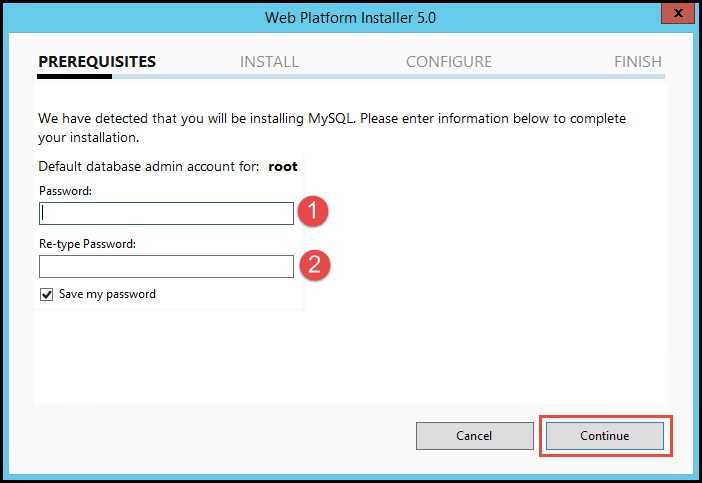Click the "Save my password" label text
This screenshot has height=483, width=702.
tap(108, 294)
